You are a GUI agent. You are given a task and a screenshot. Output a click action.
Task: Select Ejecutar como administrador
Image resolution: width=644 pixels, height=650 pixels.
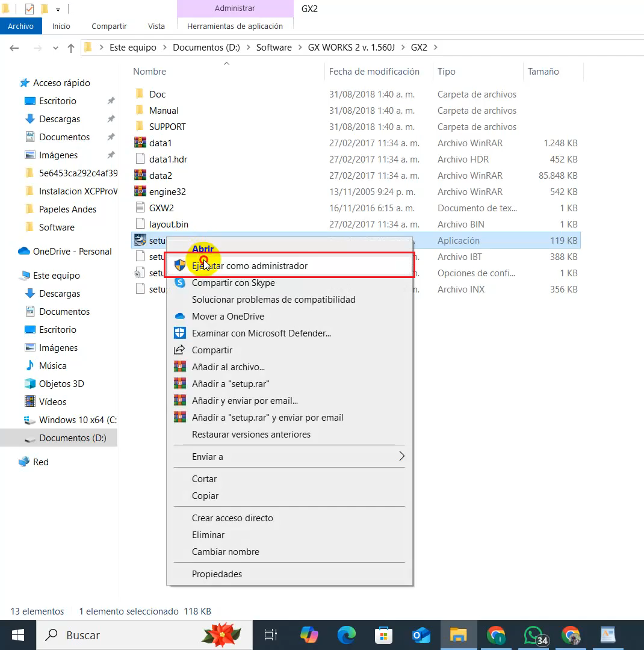[x=289, y=266]
